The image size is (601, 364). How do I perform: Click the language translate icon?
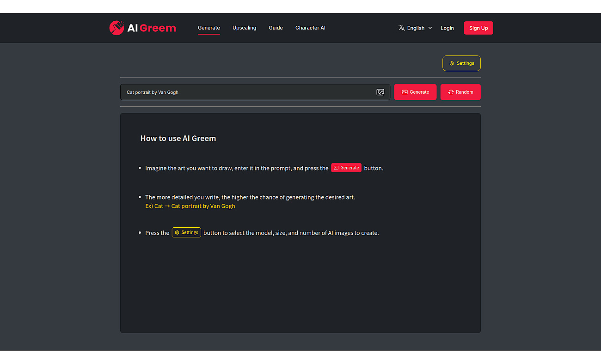pyautogui.click(x=401, y=28)
